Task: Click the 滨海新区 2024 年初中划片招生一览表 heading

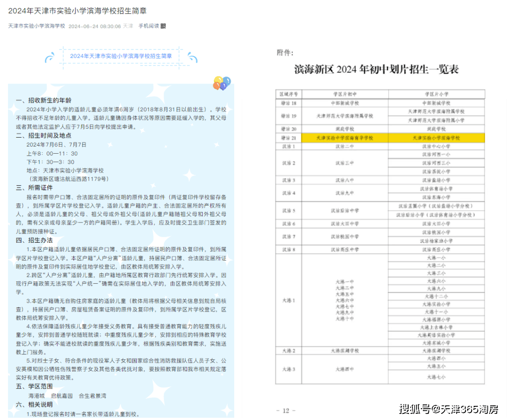Action: (376, 70)
